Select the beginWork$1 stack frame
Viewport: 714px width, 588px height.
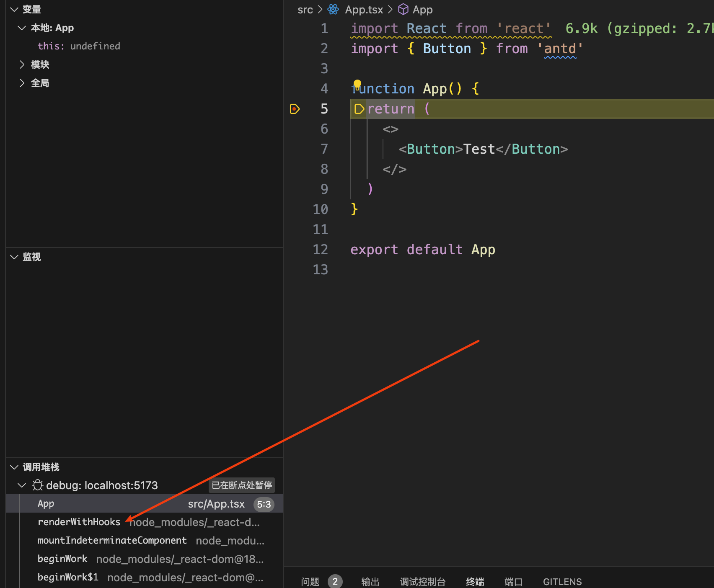click(x=145, y=577)
